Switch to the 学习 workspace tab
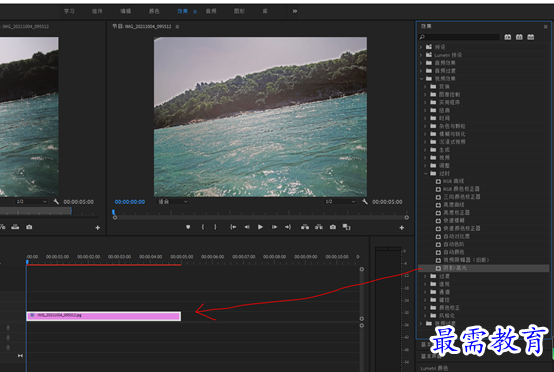Image resolution: width=554 pixels, height=372 pixels. coord(69,11)
